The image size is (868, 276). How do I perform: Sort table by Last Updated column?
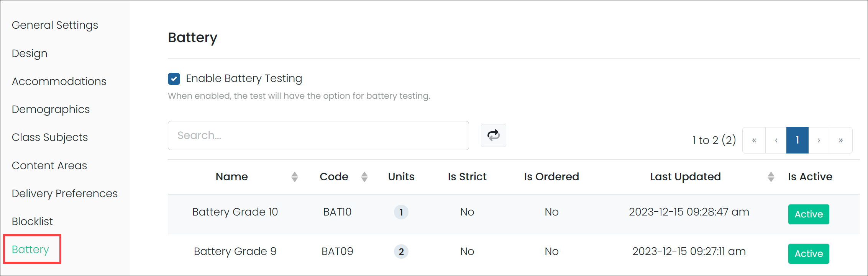(x=771, y=177)
